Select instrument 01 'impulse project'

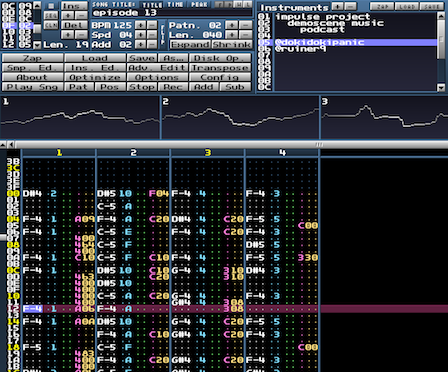347,17
